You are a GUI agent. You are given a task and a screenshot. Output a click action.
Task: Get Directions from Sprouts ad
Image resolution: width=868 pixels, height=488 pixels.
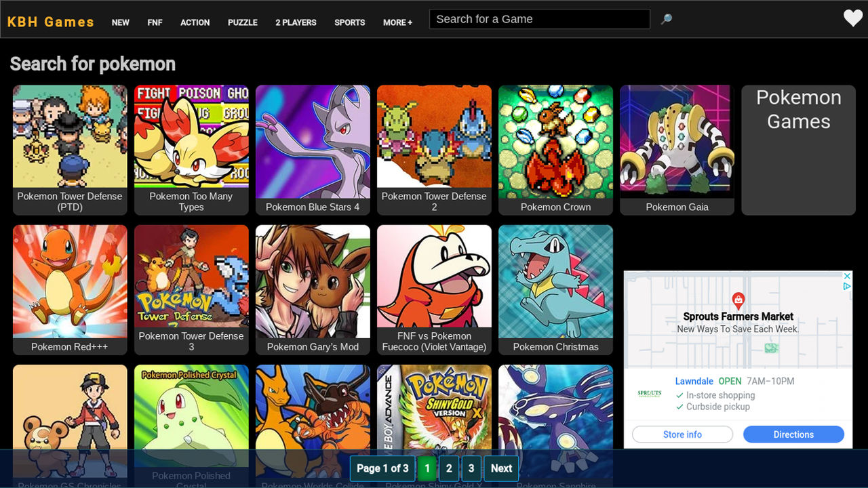[793, 434]
